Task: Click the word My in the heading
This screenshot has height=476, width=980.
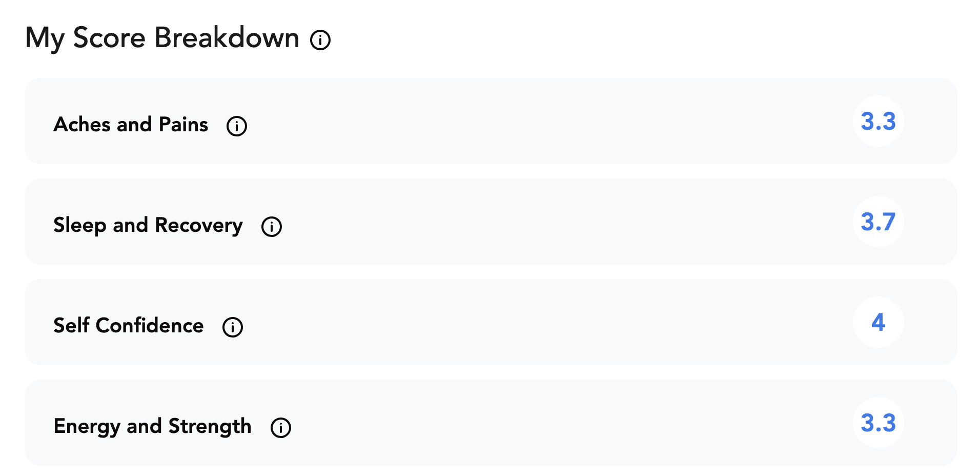Action: (x=45, y=39)
